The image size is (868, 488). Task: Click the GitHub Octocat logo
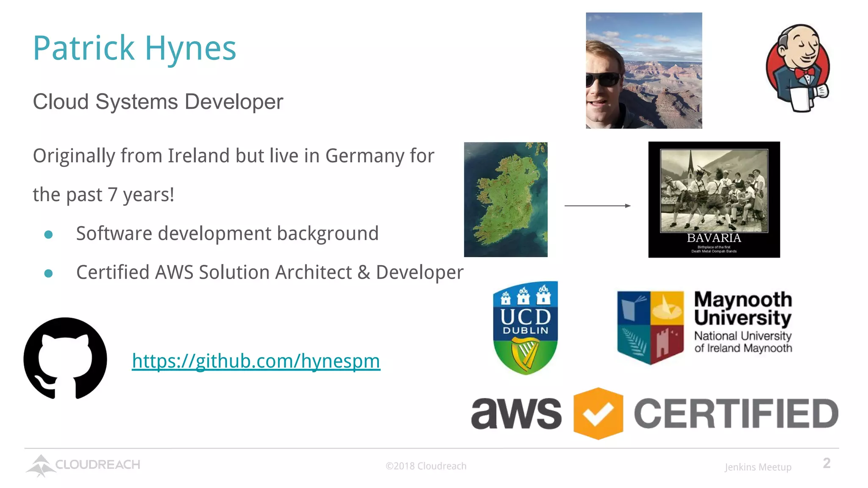pyautogui.click(x=65, y=358)
